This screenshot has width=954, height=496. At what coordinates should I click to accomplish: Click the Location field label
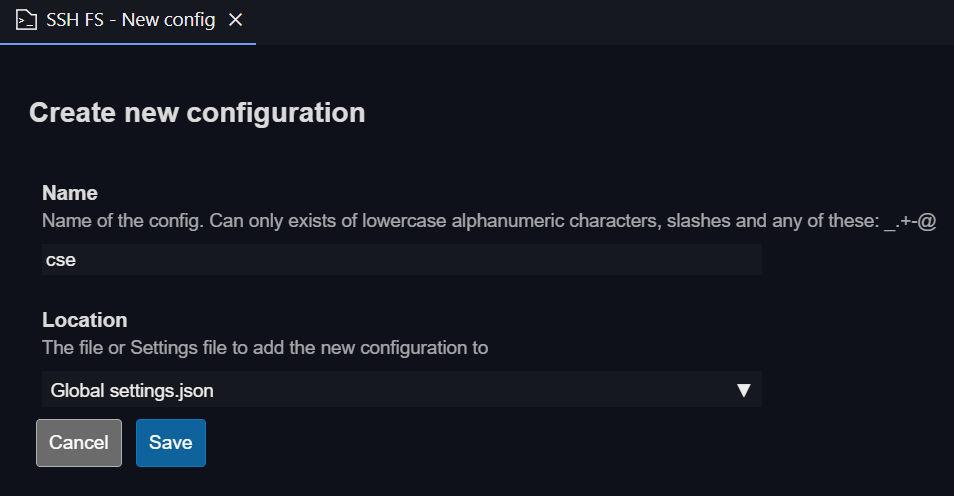tap(84, 320)
